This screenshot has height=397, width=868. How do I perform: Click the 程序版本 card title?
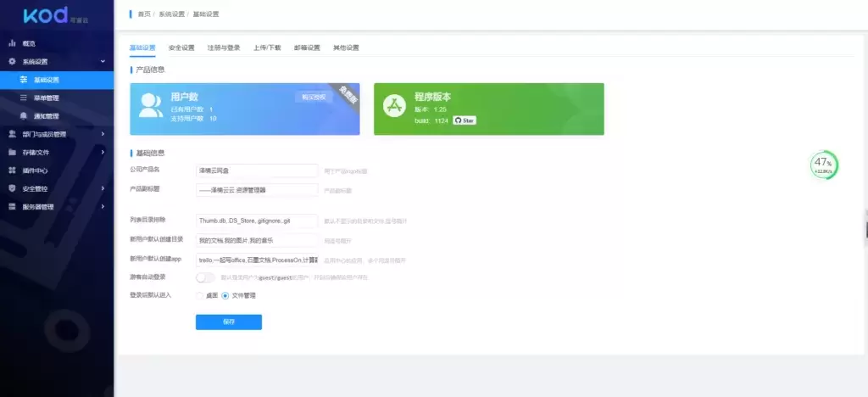432,97
